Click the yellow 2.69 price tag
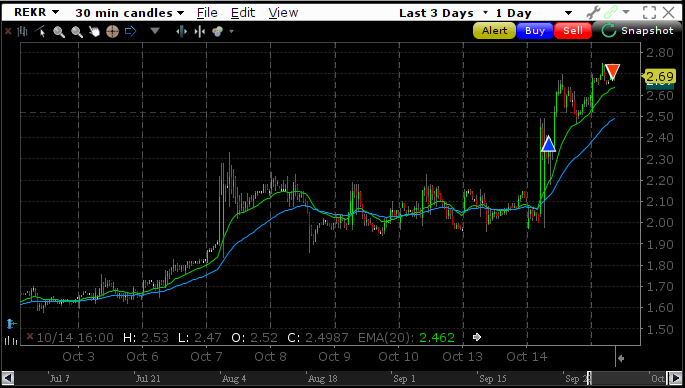The image size is (685, 388). [658, 77]
